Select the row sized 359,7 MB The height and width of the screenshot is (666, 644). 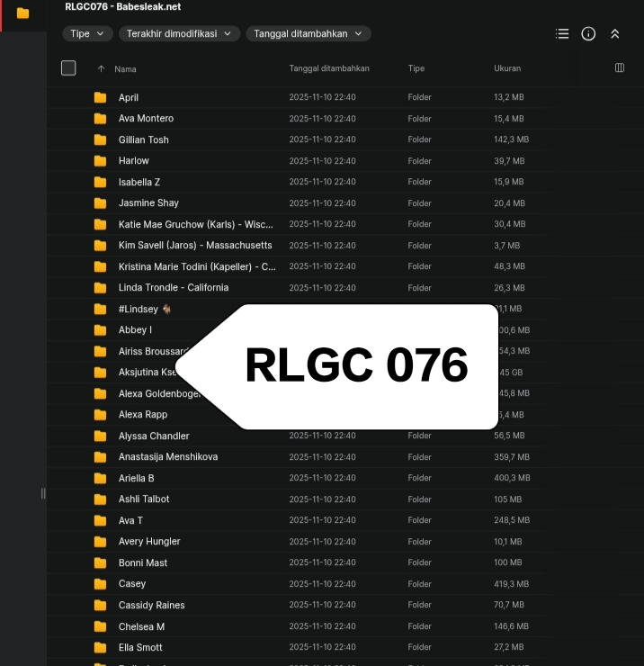tap(344, 457)
